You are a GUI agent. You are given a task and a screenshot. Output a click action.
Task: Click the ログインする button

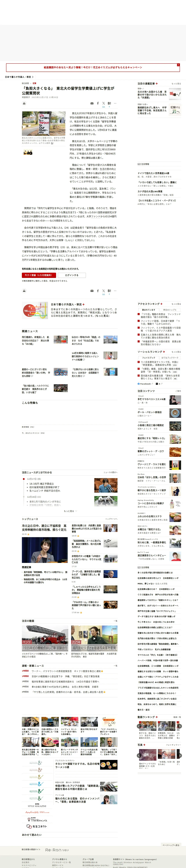(72, 275)
